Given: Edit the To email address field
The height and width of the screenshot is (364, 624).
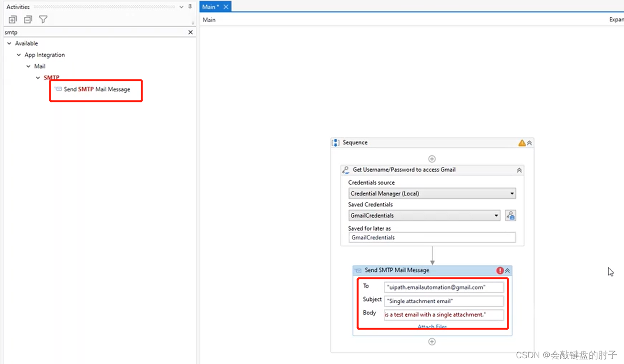Looking at the screenshot, I should click(x=444, y=287).
